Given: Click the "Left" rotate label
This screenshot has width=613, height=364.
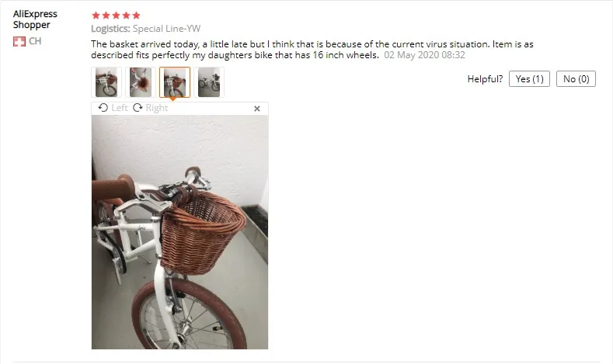Looking at the screenshot, I should (120, 108).
